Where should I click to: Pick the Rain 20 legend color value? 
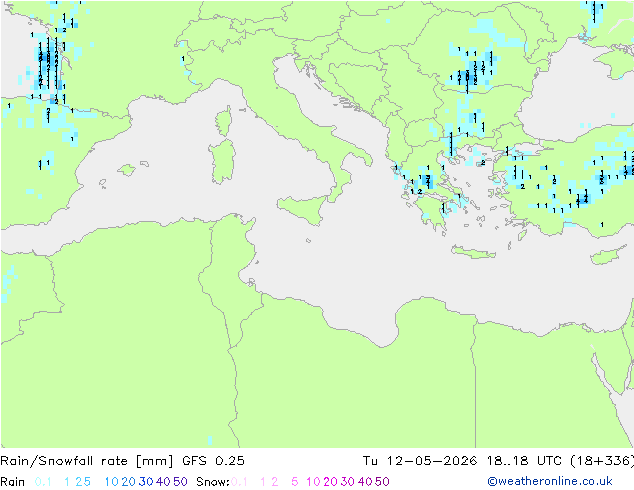coord(128,482)
